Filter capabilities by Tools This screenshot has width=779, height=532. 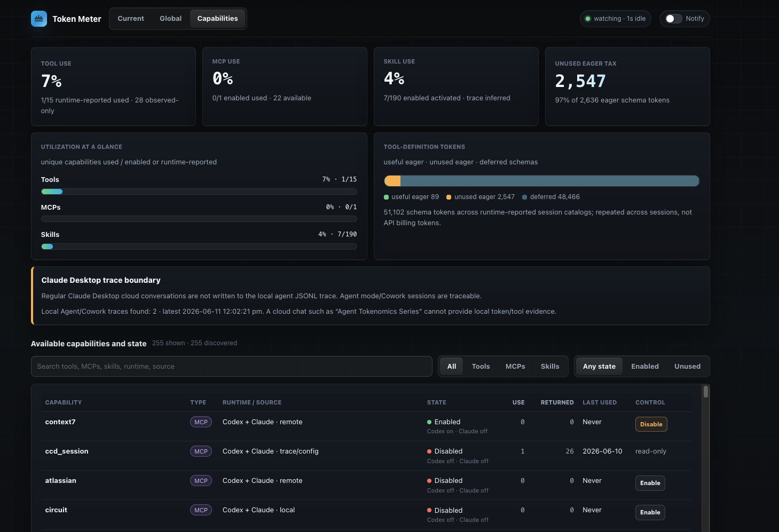click(x=481, y=367)
